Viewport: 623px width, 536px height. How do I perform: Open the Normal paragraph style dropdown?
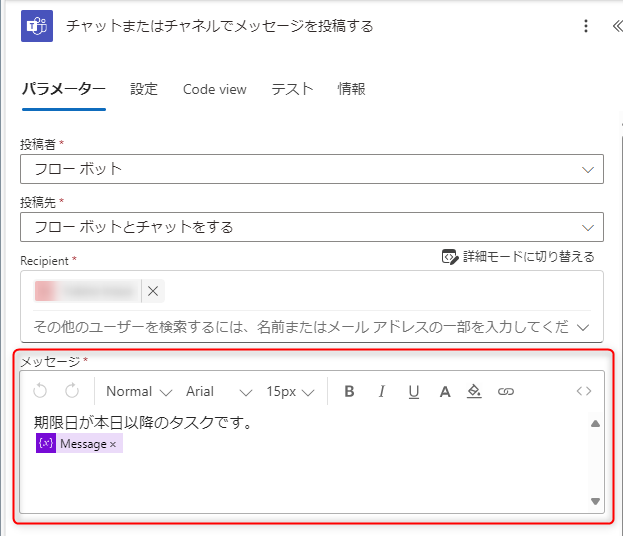139,392
